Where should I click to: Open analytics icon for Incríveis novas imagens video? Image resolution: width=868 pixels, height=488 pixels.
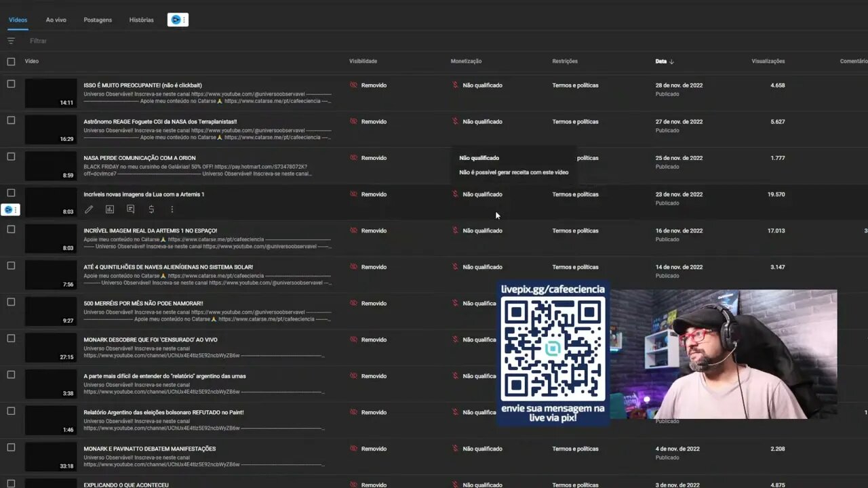click(x=110, y=210)
